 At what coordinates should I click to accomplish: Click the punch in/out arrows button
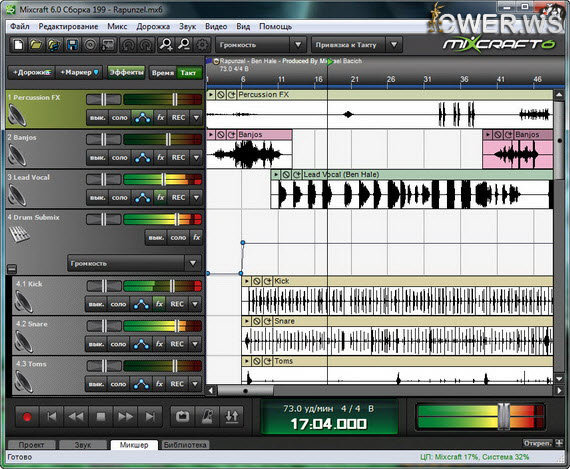point(232,417)
